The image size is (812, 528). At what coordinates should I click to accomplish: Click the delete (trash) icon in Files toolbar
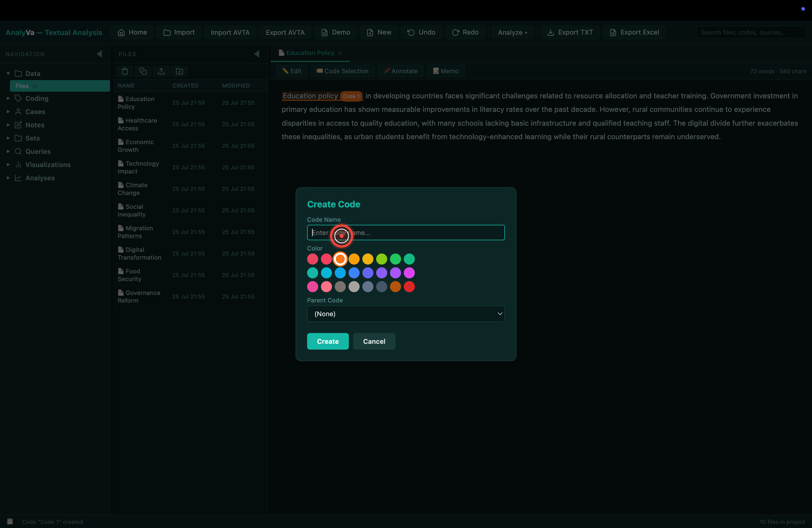pyautogui.click(x=125, y=71)
